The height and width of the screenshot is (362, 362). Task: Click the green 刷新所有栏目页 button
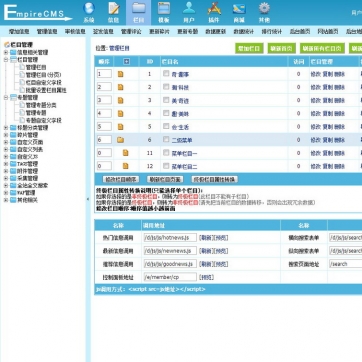pos(322,48)
